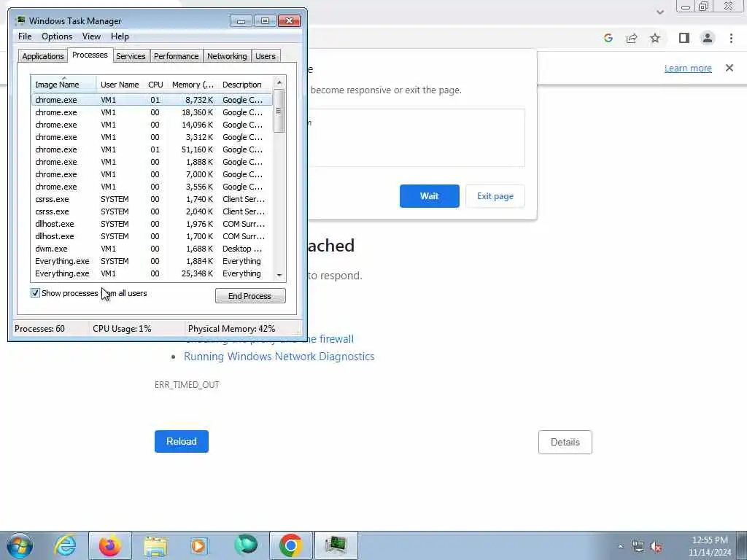The height and width of the screenshot is (560, 747).
Task: Switch to the Networking tab
Action: 227,56
